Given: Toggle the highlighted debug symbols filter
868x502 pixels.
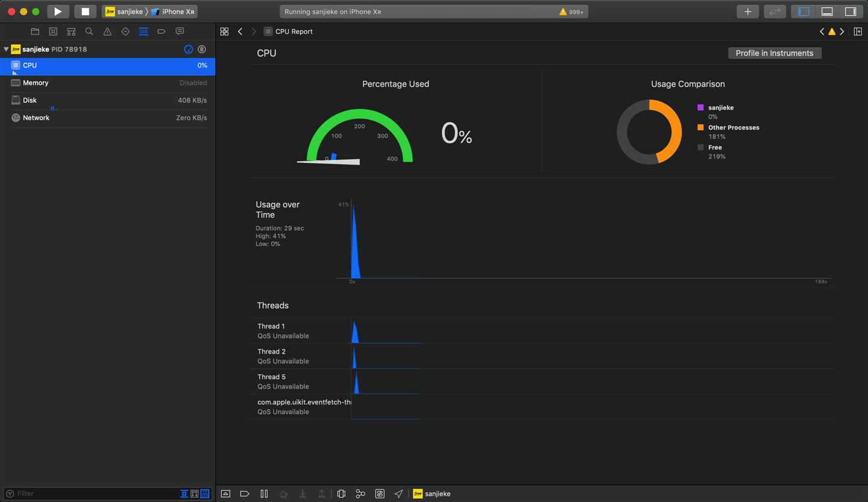Looking at the screenshot, I should pyautogui.click(x=205, y=494).
